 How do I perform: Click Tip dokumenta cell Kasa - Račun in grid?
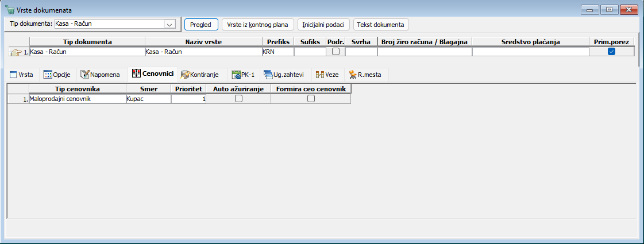tap(87, 52)
